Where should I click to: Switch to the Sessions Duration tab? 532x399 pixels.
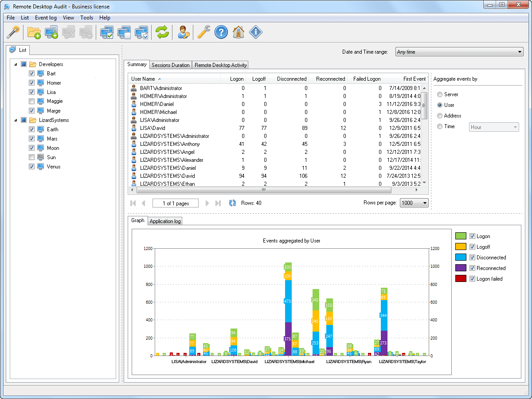point(171,65)
